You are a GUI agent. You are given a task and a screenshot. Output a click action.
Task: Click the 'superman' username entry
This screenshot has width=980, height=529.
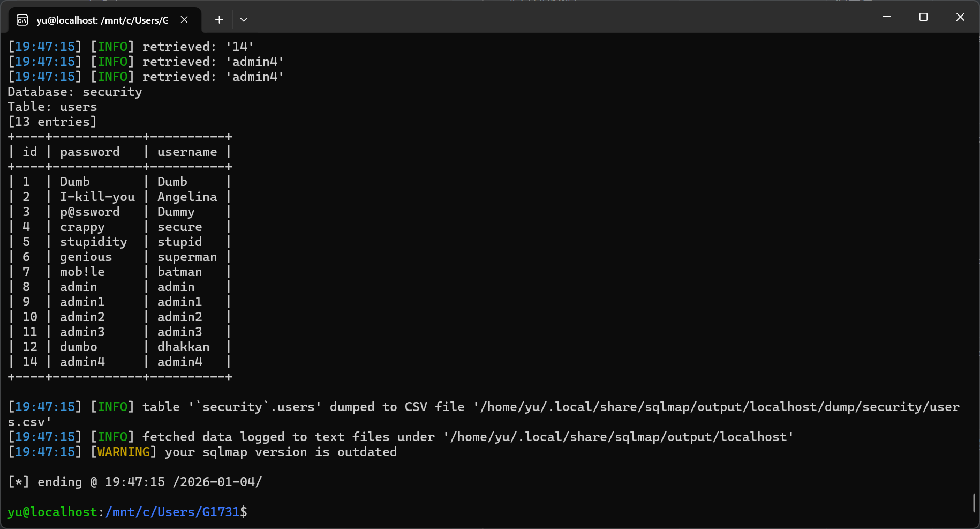click(187, 257)
